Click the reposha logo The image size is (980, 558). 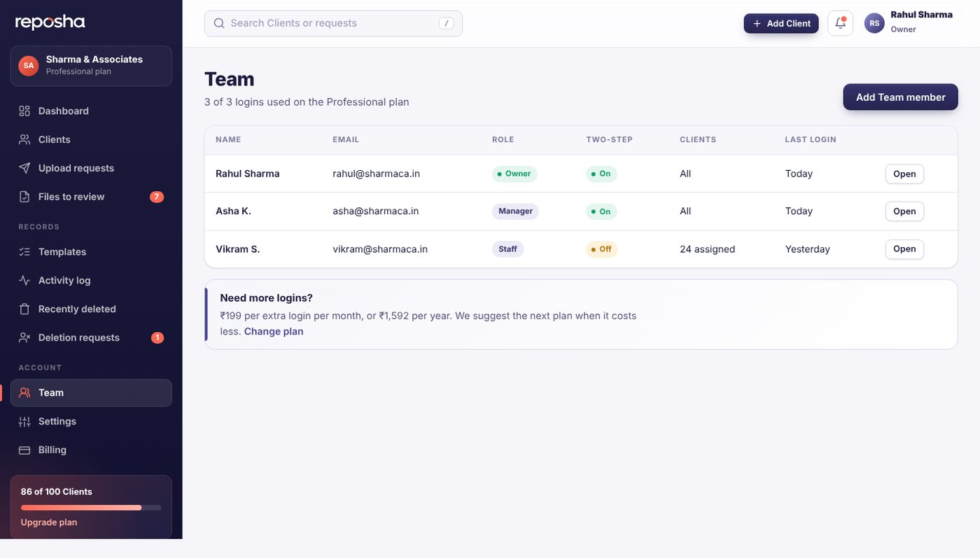[50, 22]
